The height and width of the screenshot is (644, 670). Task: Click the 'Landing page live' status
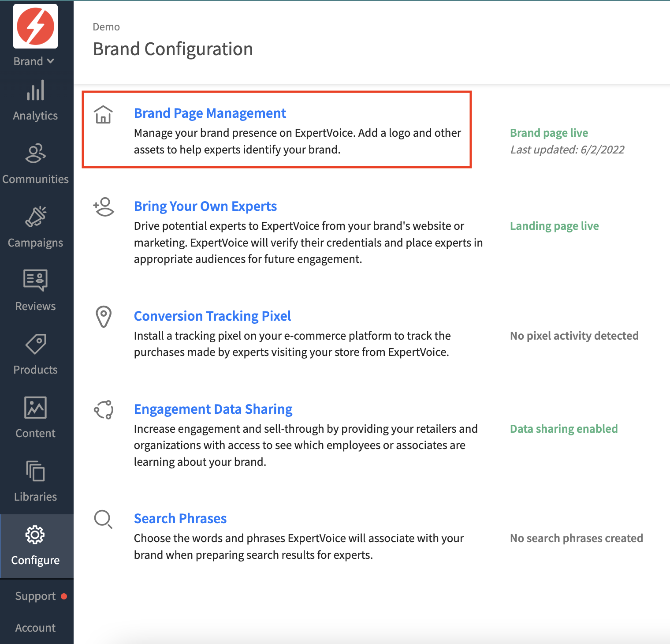point(554,226)
